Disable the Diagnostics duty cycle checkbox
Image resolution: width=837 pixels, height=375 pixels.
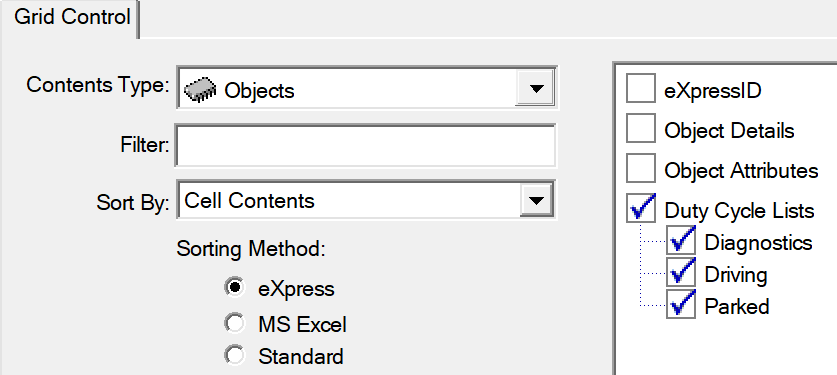tap(681, 241)
